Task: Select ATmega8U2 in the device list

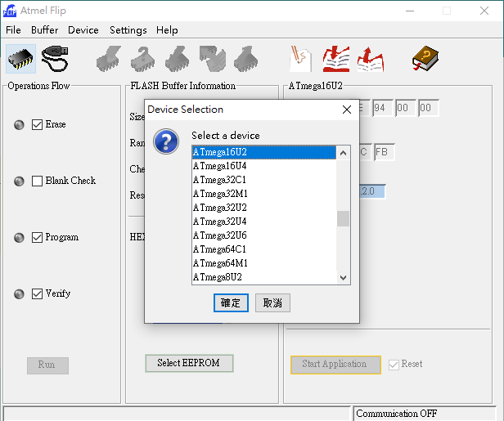Action: [x=264, y=277]
